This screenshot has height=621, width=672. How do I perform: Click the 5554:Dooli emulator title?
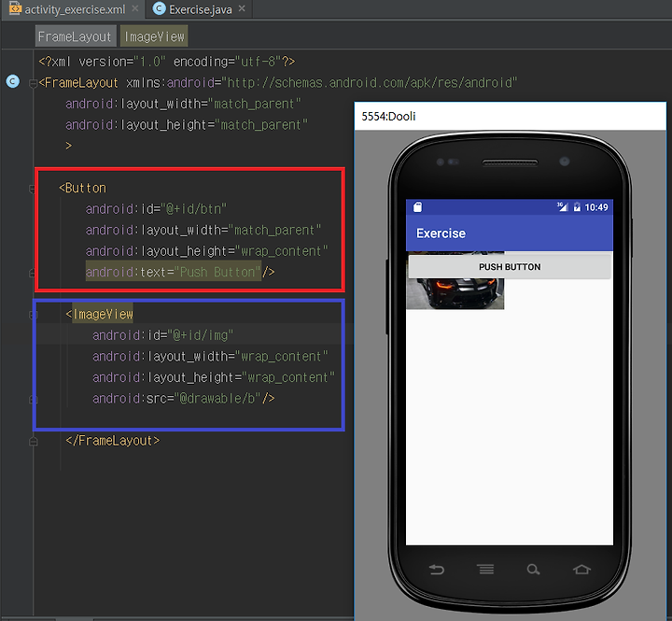(388, 116)
